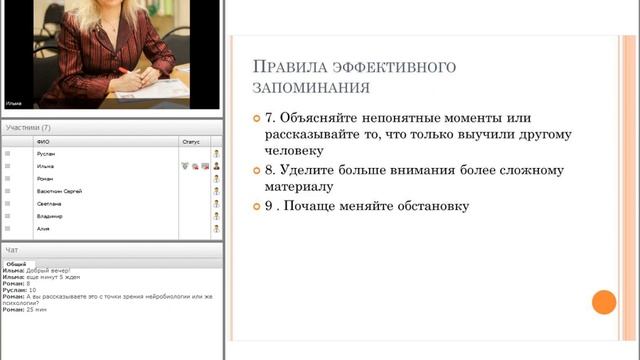Image resolution: width=640 pixels, height=360 pixels.
Task: Click the slide title 'Правила эффективного запоминания'
Action: pos(354,77)
